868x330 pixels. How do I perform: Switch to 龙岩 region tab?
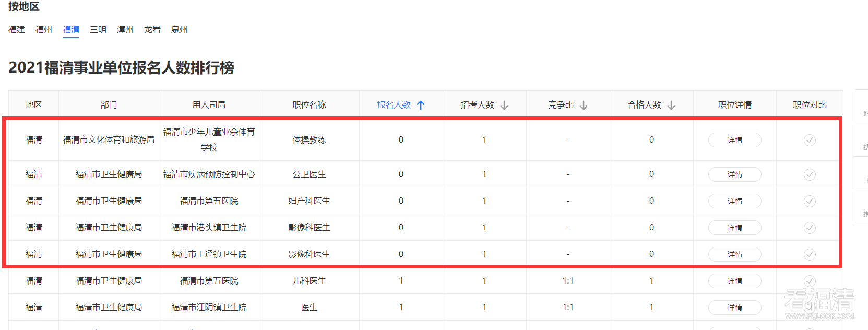click(152, 30)
